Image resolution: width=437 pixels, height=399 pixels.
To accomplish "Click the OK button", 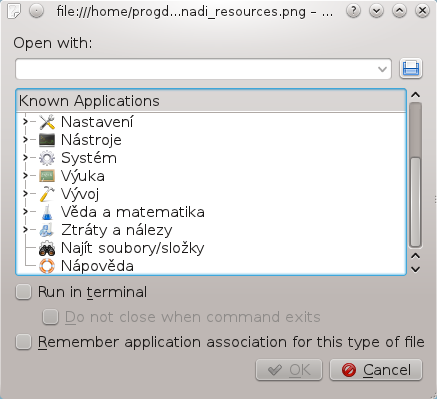I will (x=289, y=370).
